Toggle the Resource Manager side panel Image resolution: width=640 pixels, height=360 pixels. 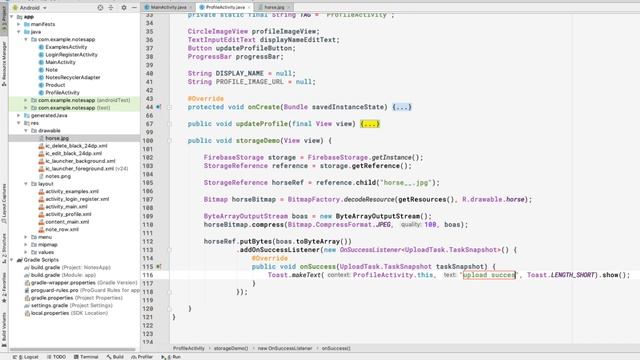(x=4, y=63)
